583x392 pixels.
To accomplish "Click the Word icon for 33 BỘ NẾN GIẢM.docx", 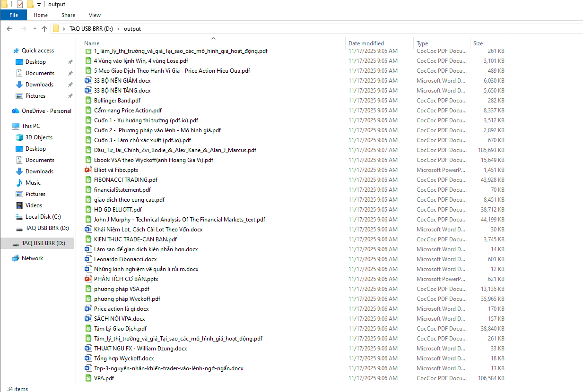I will pos(88,81).
